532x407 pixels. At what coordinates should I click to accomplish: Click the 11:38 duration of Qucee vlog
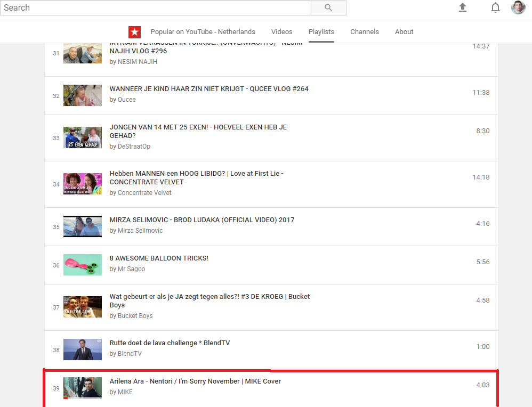click(481, 93)
